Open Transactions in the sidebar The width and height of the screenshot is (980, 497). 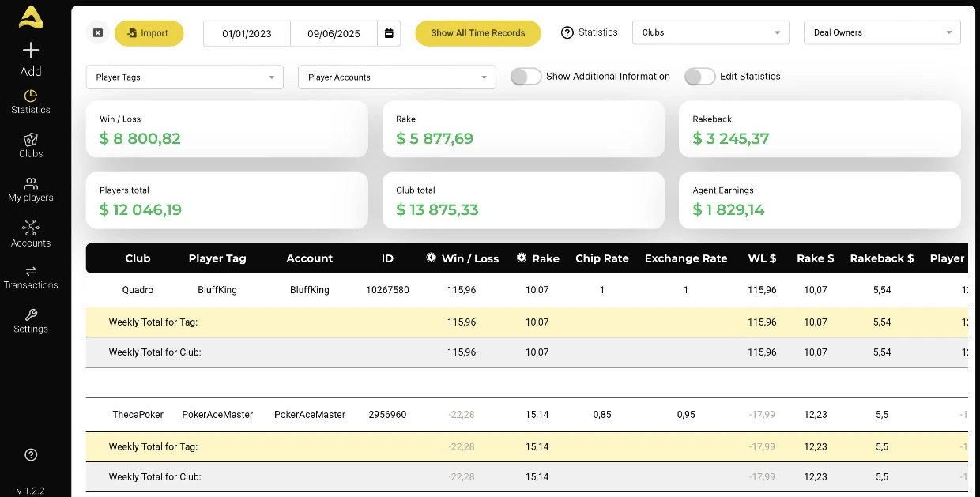(31, 278)
